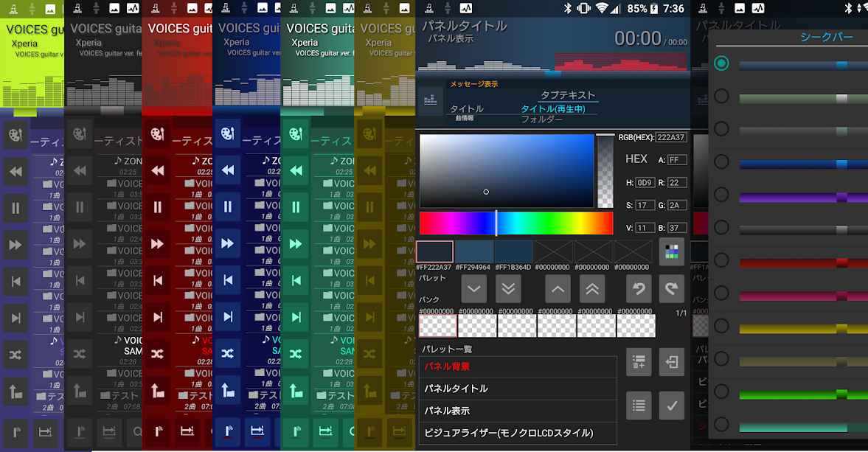Image resolution: width=868 pixels, height=452 pixels.
Task: Click the undo arrow in color editor
Action: click(x=639, y=289)
